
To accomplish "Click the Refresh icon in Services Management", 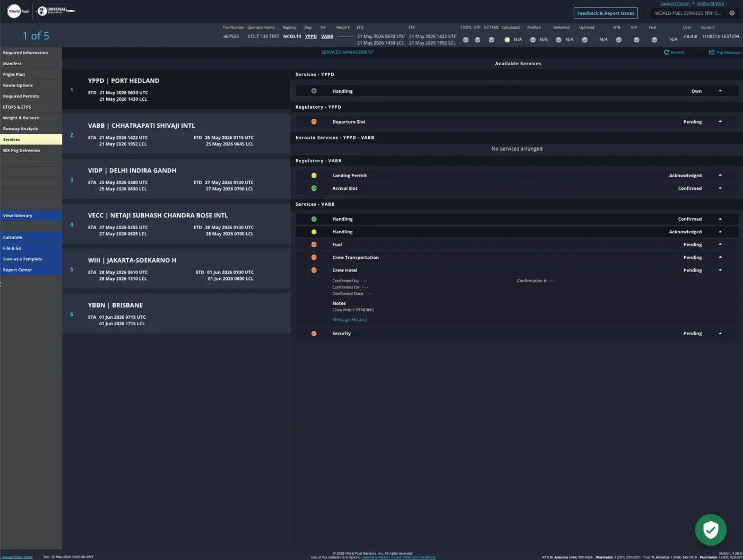I will coord(666,52).
